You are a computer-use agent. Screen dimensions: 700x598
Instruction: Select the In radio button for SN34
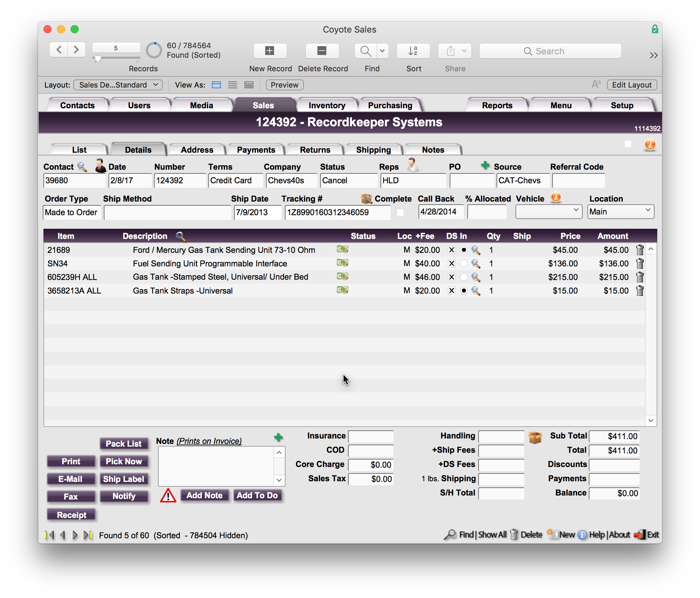point(464,264)
